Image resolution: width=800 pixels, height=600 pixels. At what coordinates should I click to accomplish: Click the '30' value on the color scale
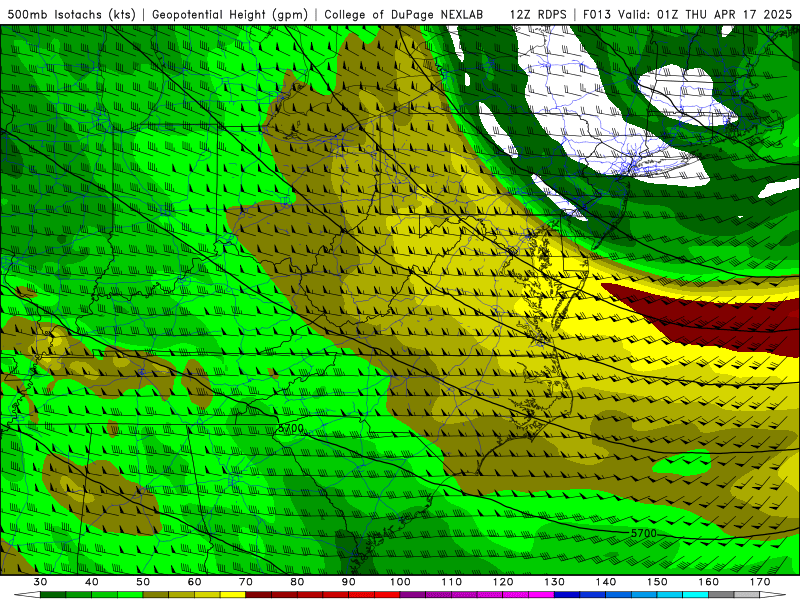[x=40, y=582]
